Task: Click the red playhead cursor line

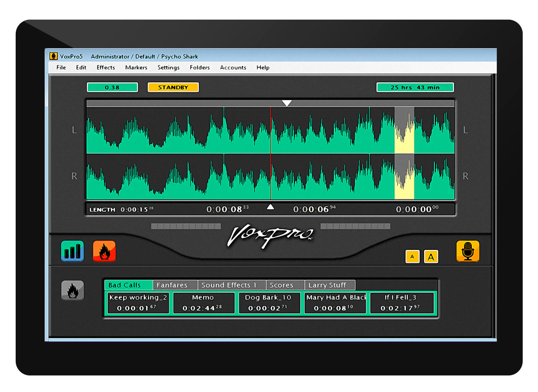Action: click(x=270, y=153)
